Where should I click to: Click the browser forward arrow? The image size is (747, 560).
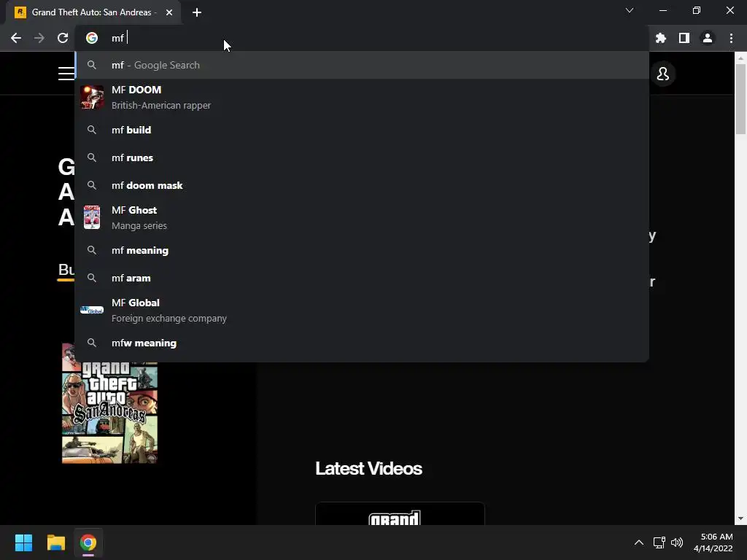pos(39,38)
